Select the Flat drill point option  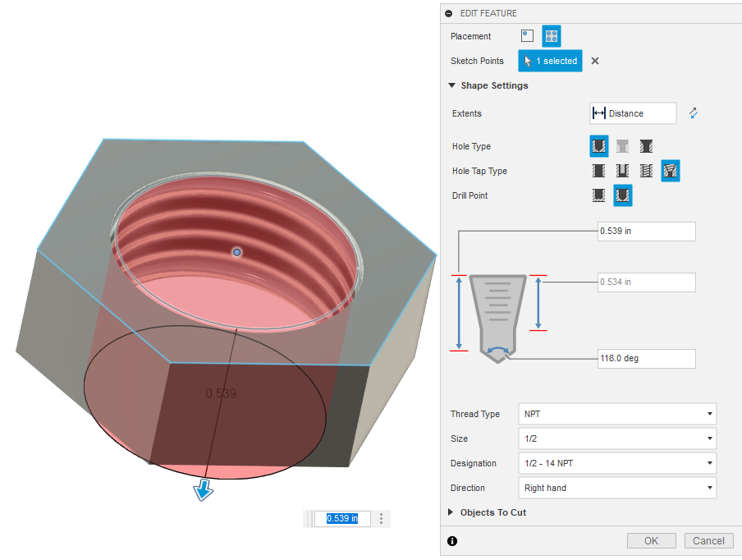(598, 195)
